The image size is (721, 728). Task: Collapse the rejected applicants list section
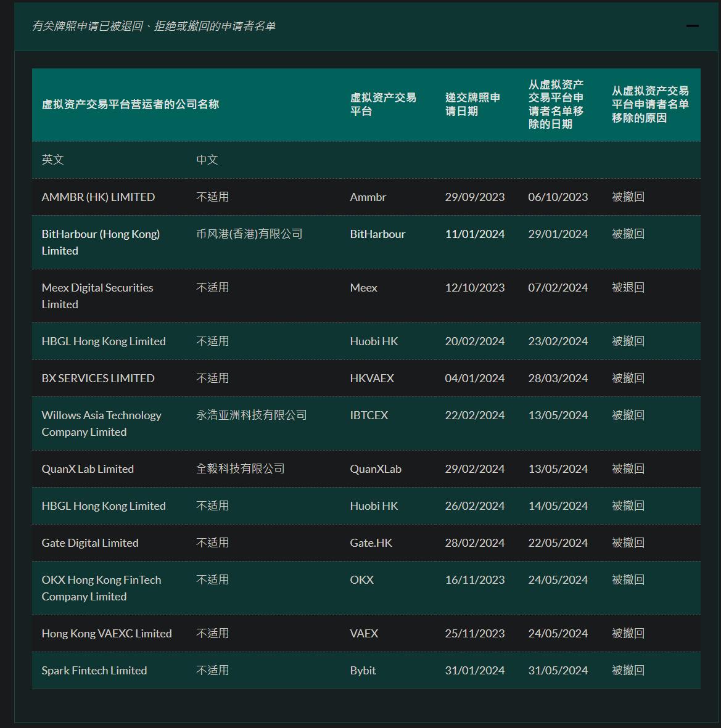[692, 26]
